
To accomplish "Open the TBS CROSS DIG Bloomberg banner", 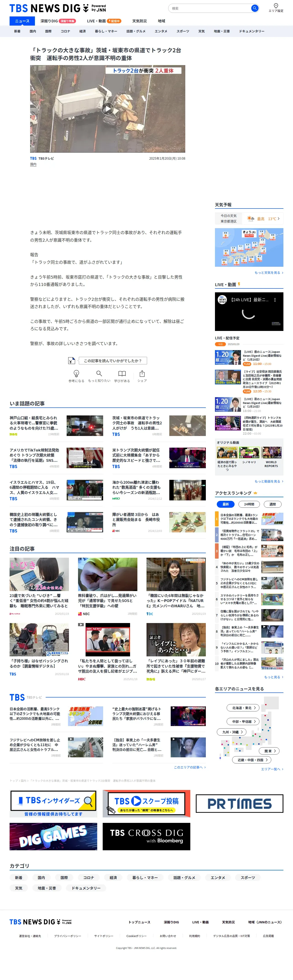I will click(146, 837).
